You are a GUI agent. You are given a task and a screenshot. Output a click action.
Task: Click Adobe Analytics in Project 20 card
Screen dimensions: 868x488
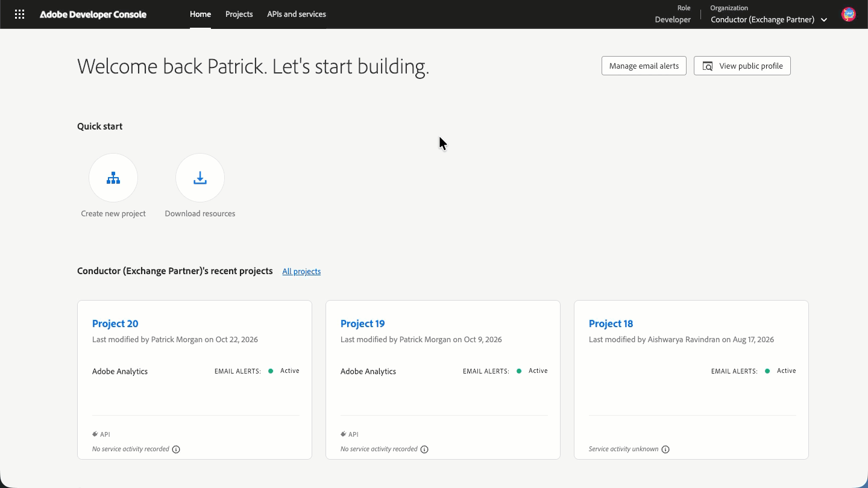click(120, 372)
